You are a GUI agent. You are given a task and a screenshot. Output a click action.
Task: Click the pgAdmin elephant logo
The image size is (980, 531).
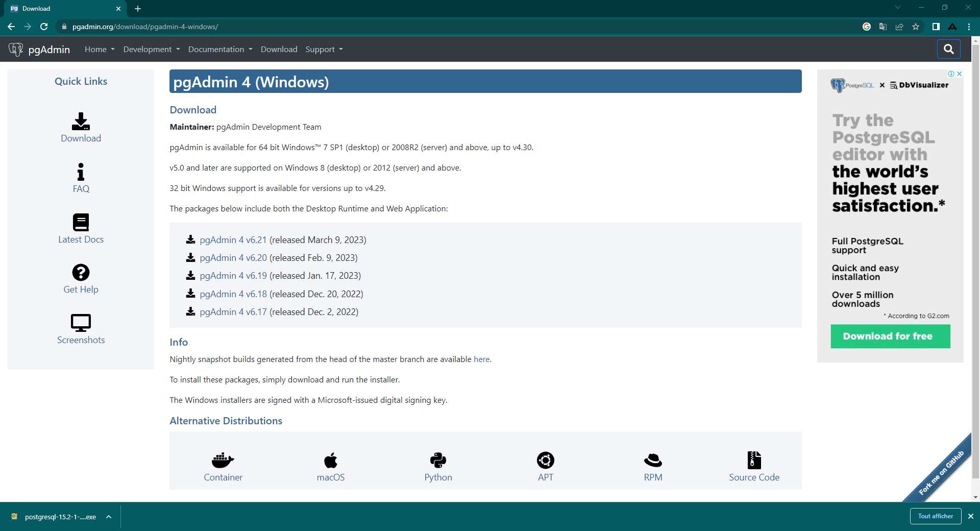click(x=16, y=49)
